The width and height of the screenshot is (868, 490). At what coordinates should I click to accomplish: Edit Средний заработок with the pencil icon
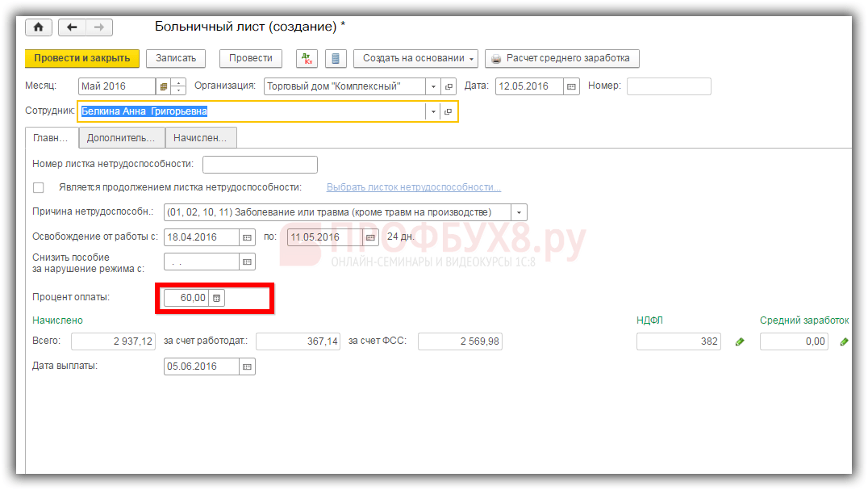(x=844, y=341)
